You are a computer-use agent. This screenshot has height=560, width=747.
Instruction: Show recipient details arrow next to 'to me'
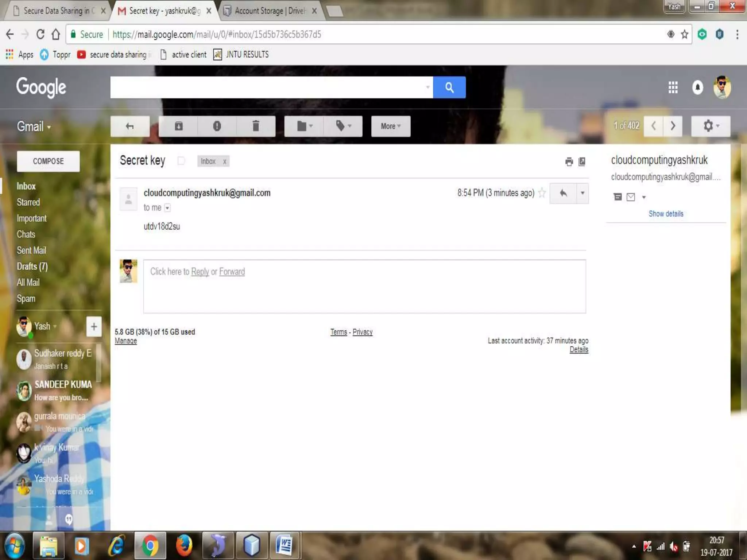[x=167, y=208]
